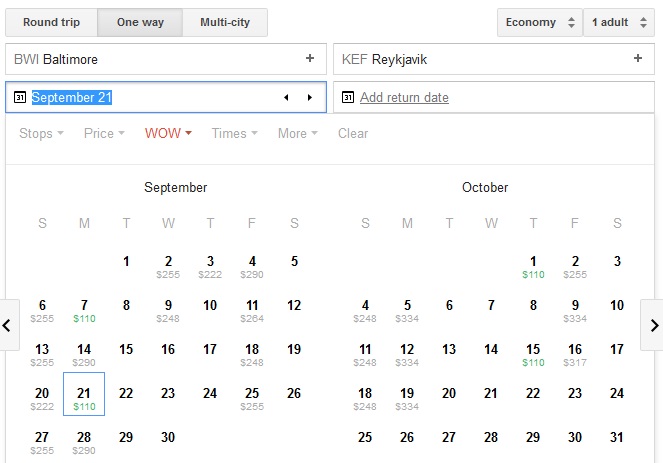Pick October 15 with $110 fare
This screenshot has width=663, height=463.
[533, 354]
